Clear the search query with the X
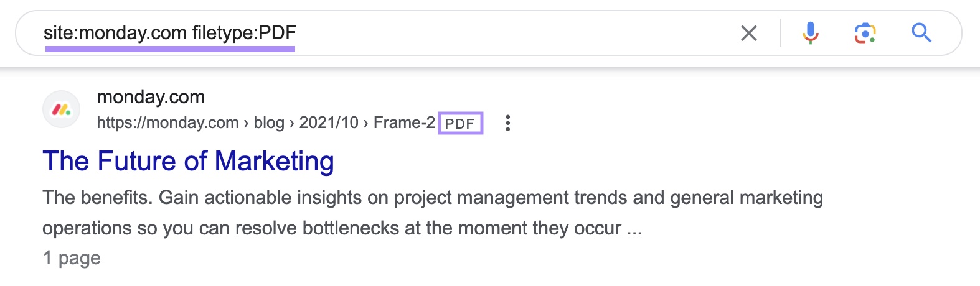This screenshot has width=980, height=286. pyautogui.click(x=749, y=33)
